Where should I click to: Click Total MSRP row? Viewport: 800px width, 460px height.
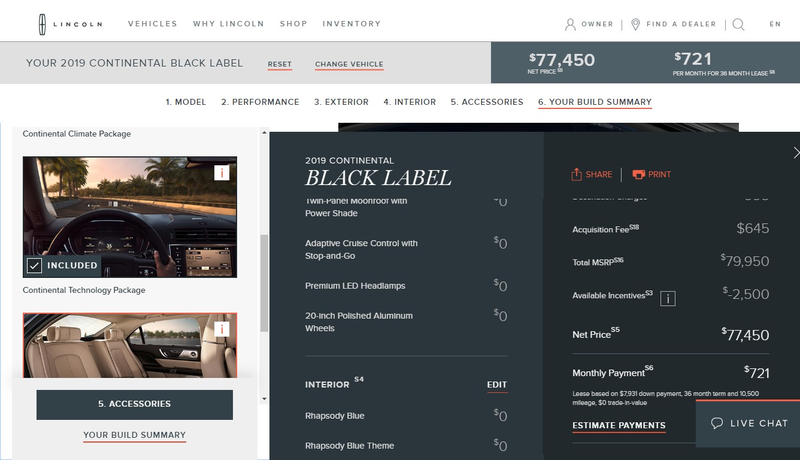[x=670, y=261]
